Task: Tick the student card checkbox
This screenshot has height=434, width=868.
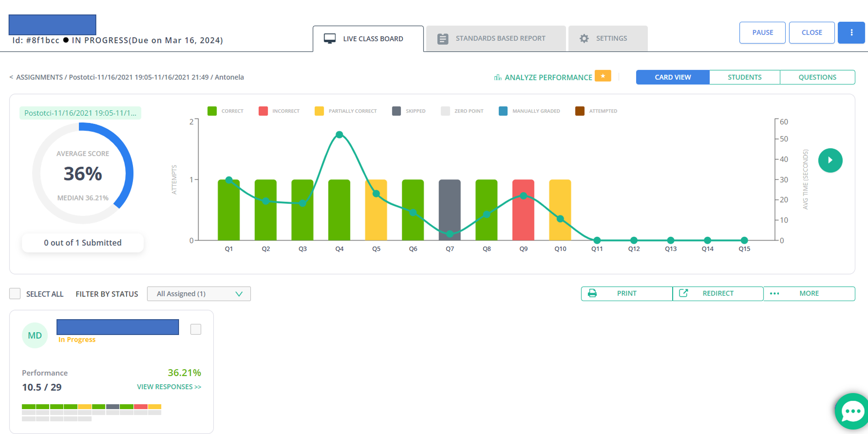Action: click(196, 329)
